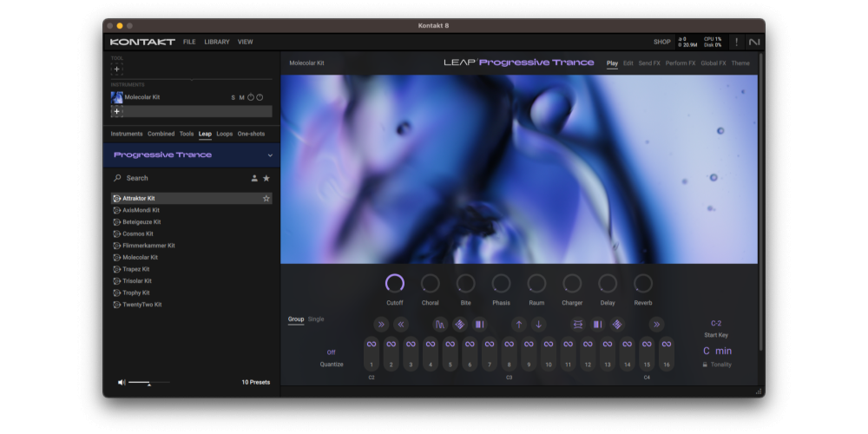
Task: Click the up arrow above pad 8
Action: tap(519, 325)
